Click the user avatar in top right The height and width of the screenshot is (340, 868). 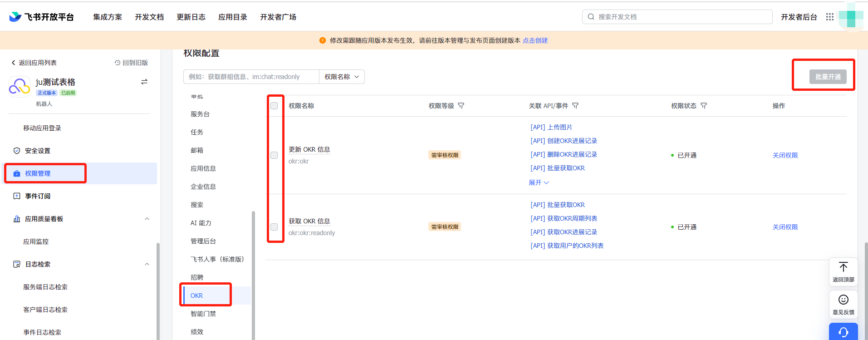[x=850, y=17]
